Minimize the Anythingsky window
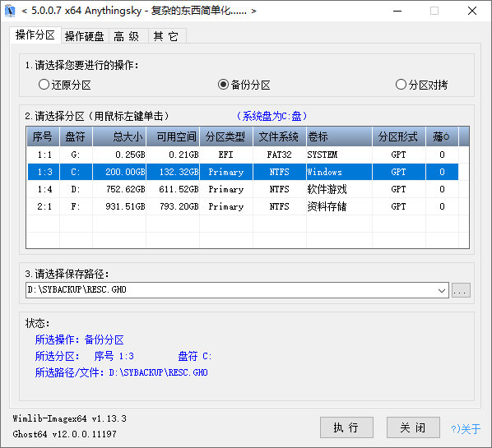492x448 pixels. [x=397, y=11]
